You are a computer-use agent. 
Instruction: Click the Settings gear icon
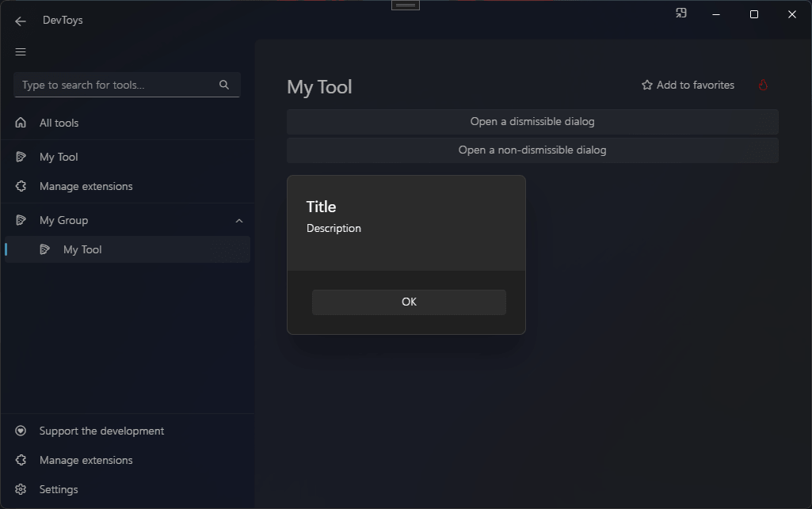[x=21, y=489]
